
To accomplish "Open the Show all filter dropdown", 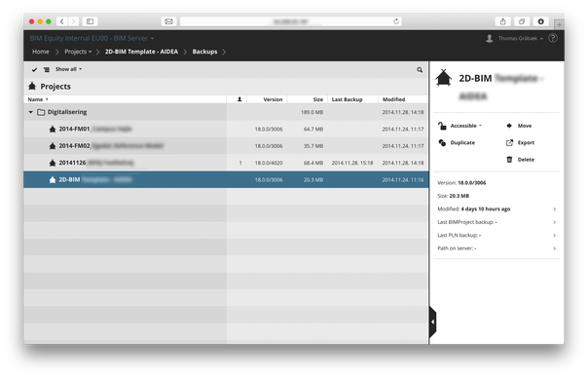I will pyautogui.click(x=68, y=69).
